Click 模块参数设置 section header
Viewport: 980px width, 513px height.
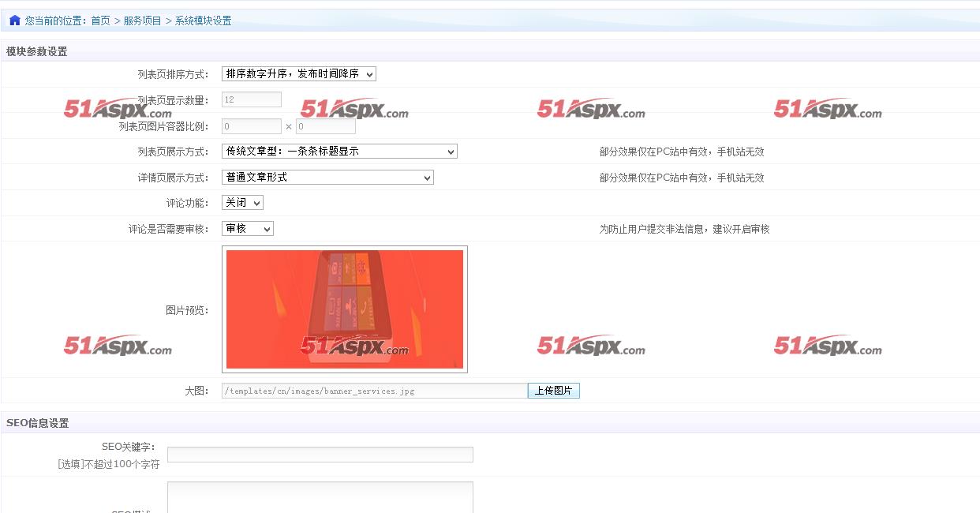coord(37,51)
